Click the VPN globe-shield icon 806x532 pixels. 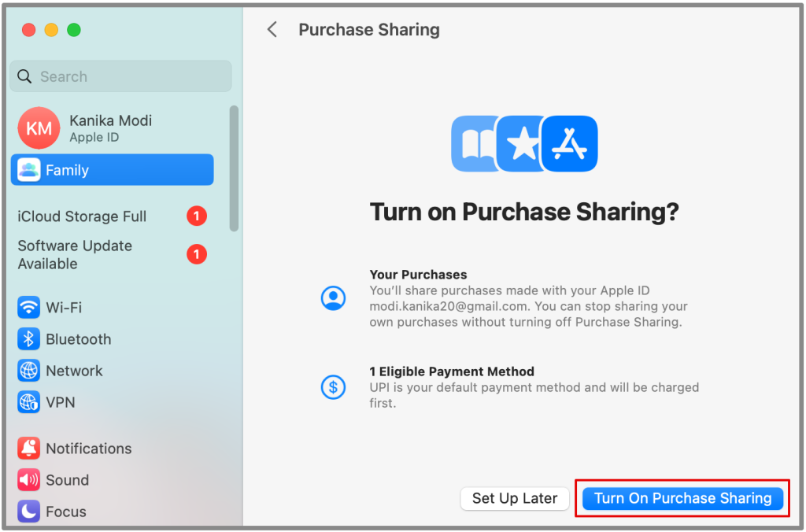[29, 402]
